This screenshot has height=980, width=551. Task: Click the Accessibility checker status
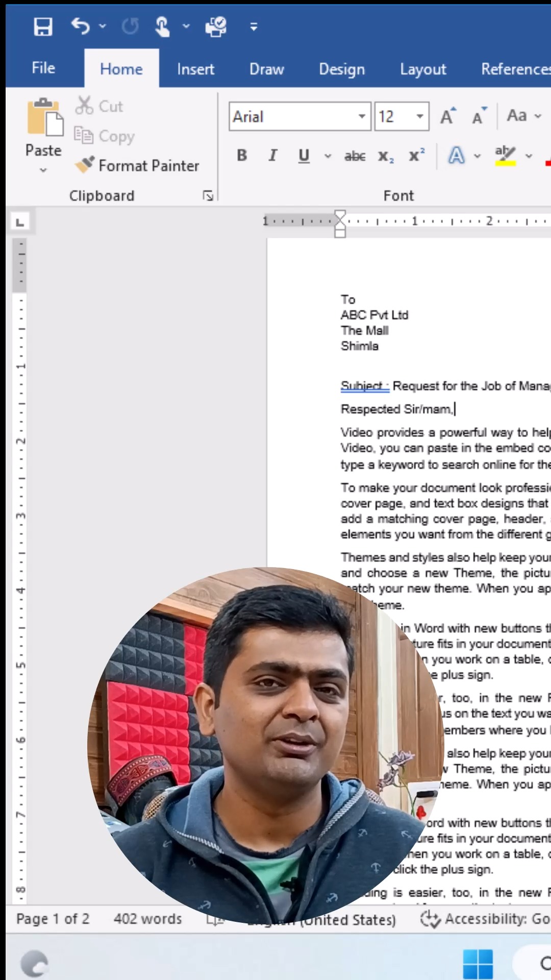(485, 919)
